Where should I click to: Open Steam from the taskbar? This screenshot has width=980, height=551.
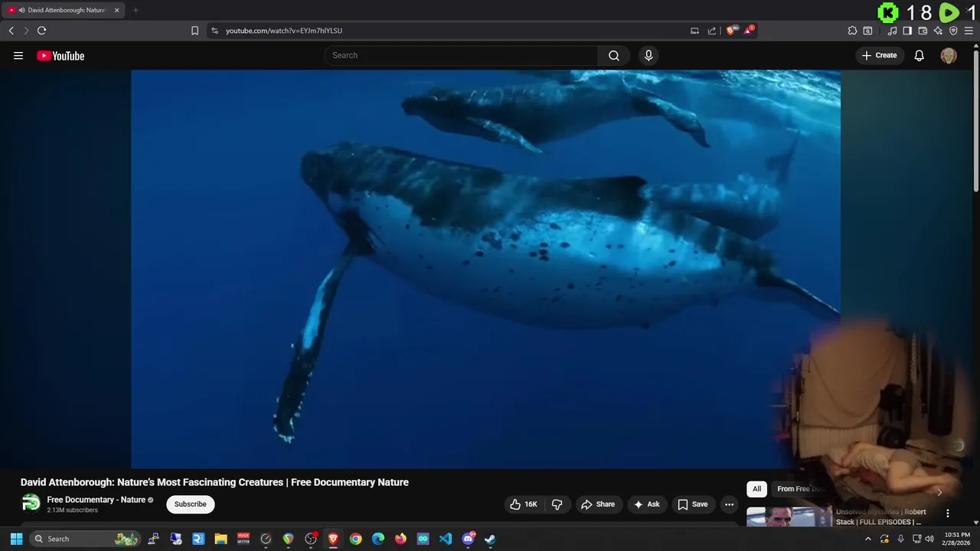coord(490,539)
